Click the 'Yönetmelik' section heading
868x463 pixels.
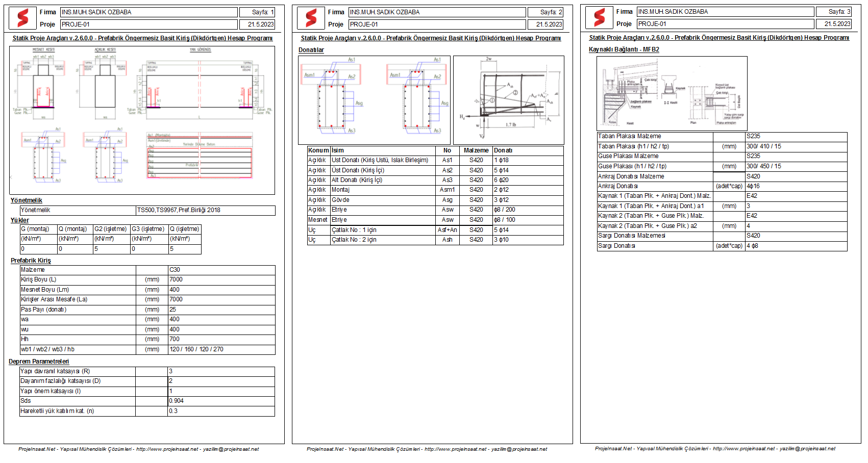(x=27, y=200)
